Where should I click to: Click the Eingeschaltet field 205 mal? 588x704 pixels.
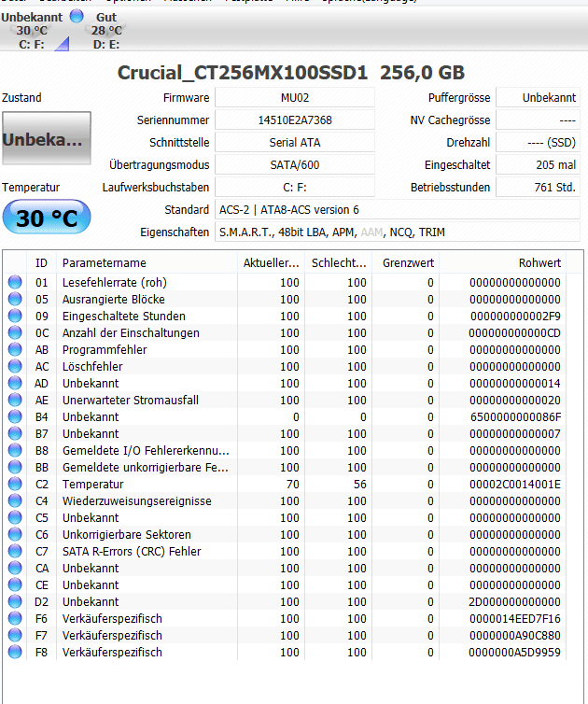(539, 164)
